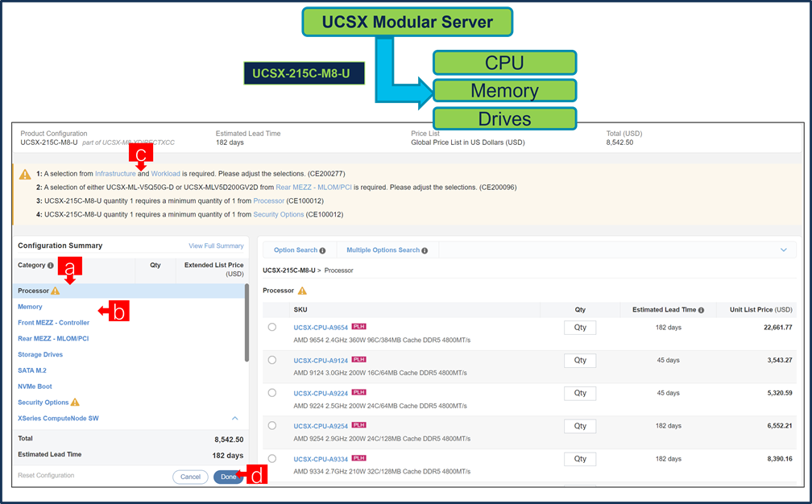Open XSeries ComputeNode SW category
The image size is (812, 504).
coord(58,419)
